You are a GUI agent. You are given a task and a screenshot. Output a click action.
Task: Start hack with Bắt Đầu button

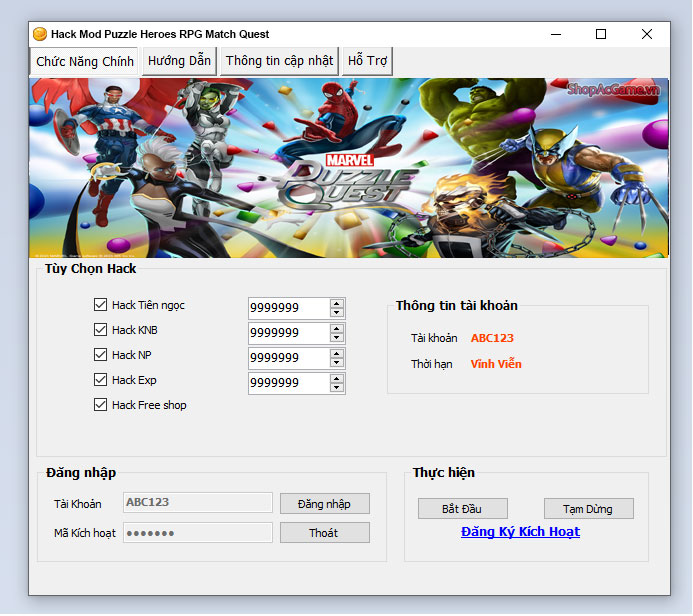pos(462,509)
